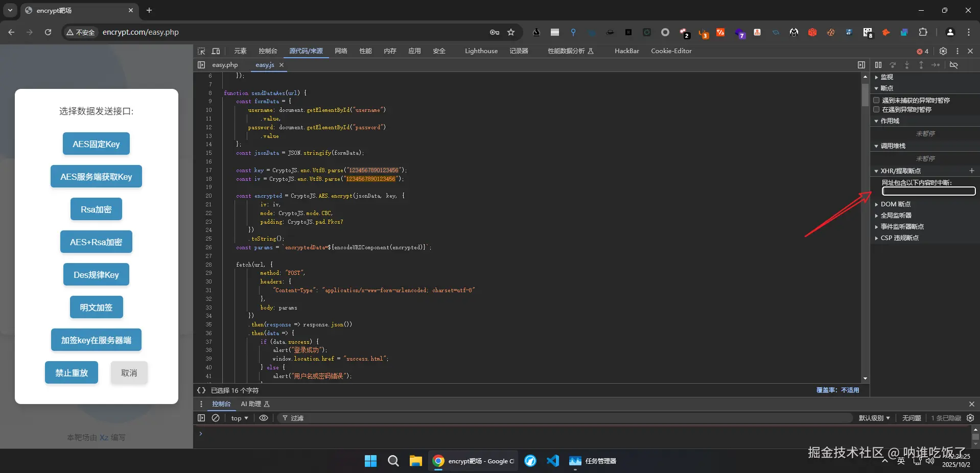Click the inspect element picker icon
980x473 pixels.
[201, 51]
